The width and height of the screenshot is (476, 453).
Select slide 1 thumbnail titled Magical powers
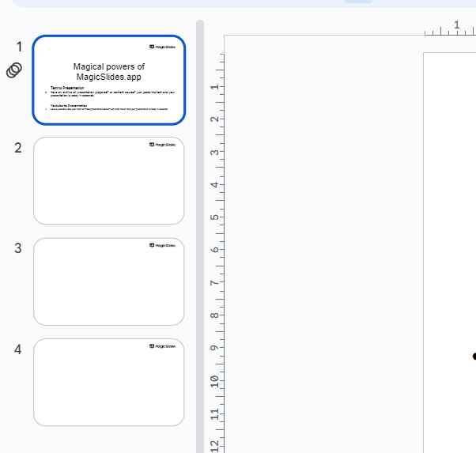coord(108,80)
